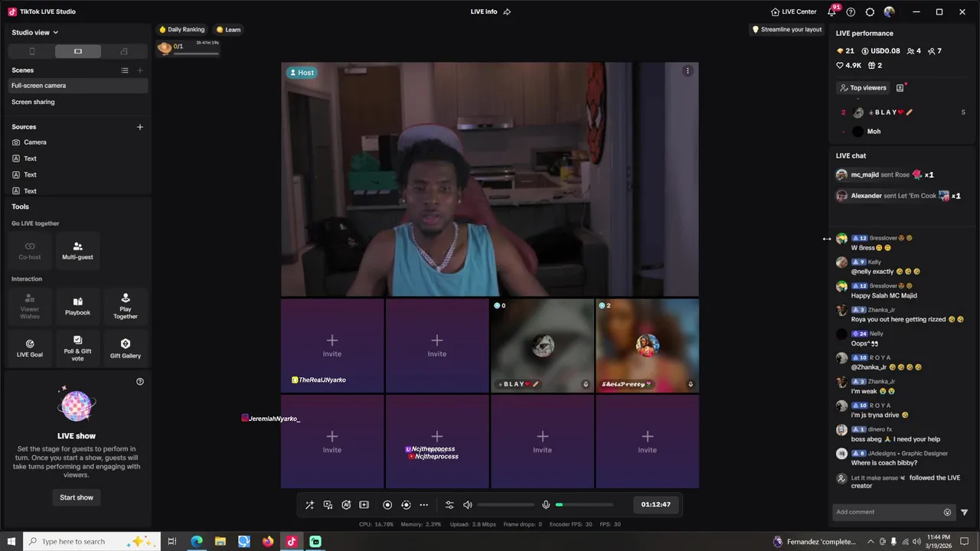Click the Co-host tool
Image resolution: width=980 pixels, height=551 pixels.
30,250
